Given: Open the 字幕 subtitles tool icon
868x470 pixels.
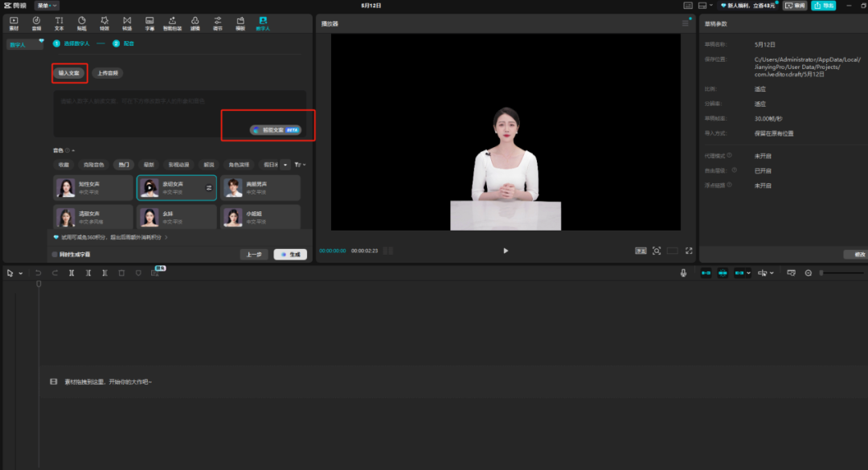Looking at the screenshot, I should [149, 22].
